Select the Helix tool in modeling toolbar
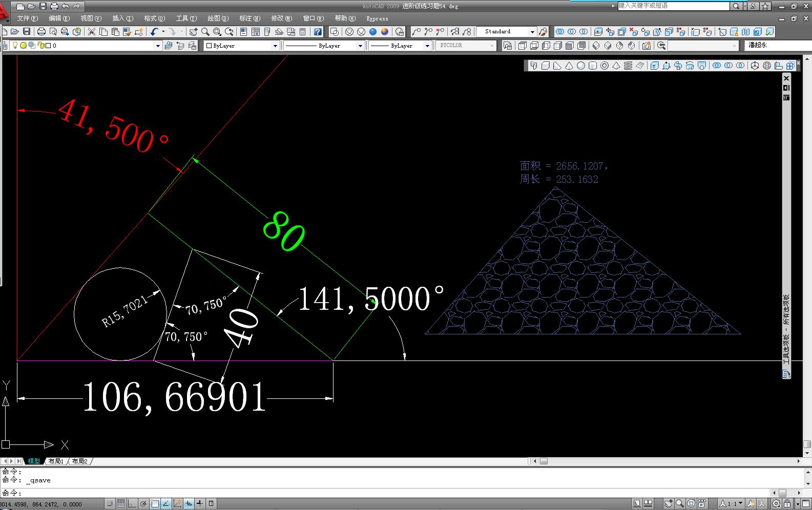Screen dimensions: 812x510 pyautogui.click(x=628, y=66)
